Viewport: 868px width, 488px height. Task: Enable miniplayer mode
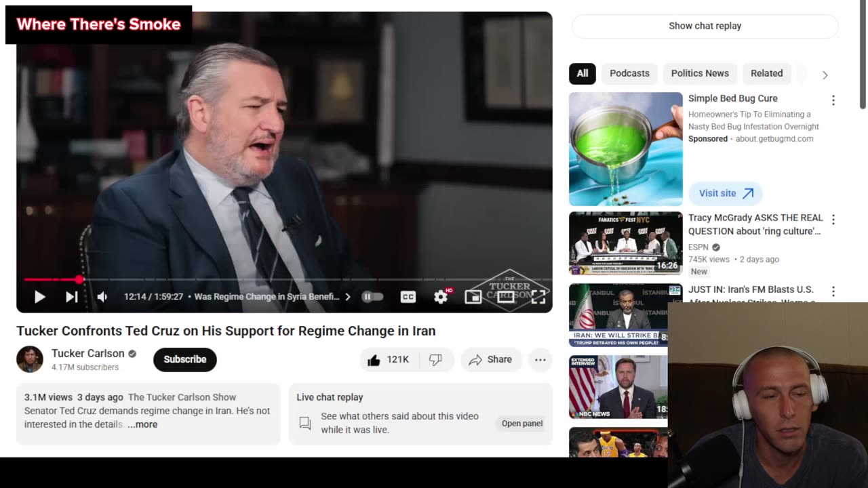tap(473, 297)
